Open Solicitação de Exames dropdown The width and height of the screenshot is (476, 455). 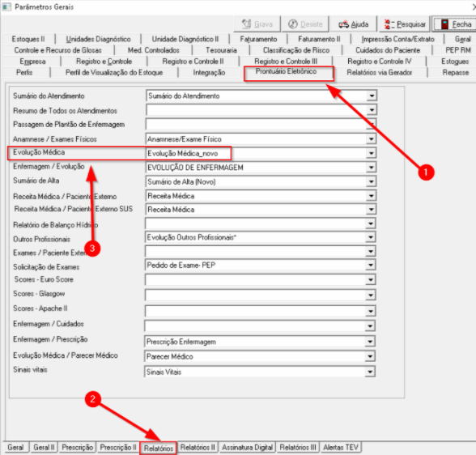coord(371,265)
